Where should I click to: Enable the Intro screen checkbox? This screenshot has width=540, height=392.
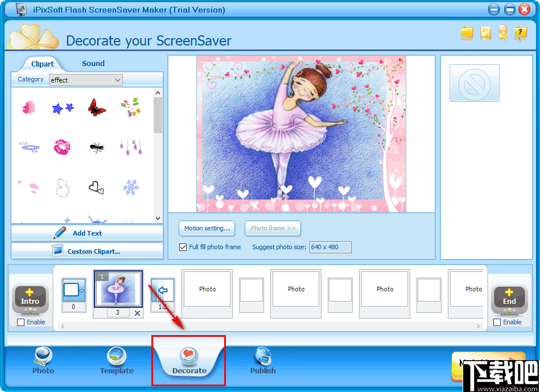click(20, 322)
